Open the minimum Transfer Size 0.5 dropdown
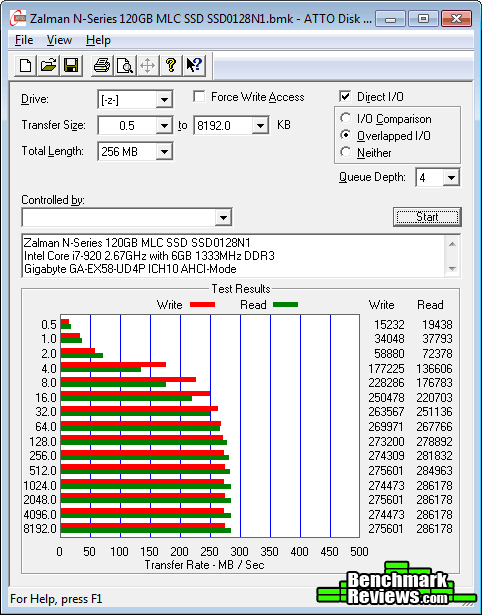This screenshot has width=482, height=615. pos(164,126)
